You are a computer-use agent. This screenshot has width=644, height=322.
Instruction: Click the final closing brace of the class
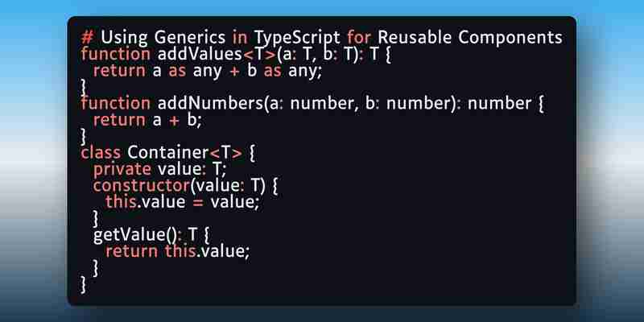pos(84,284)
